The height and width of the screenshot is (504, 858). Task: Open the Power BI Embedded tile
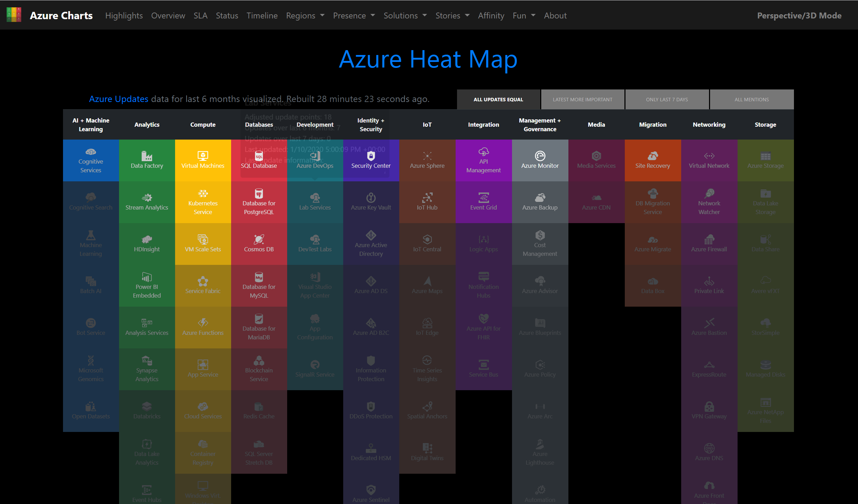pyautogui.click(x=147, y=286)
